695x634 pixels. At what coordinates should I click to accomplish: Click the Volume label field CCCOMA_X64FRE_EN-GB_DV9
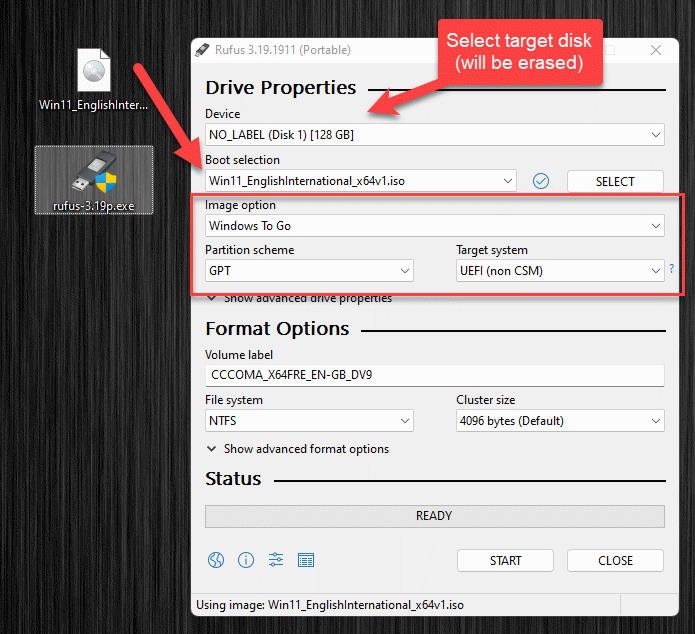[434, 375]
